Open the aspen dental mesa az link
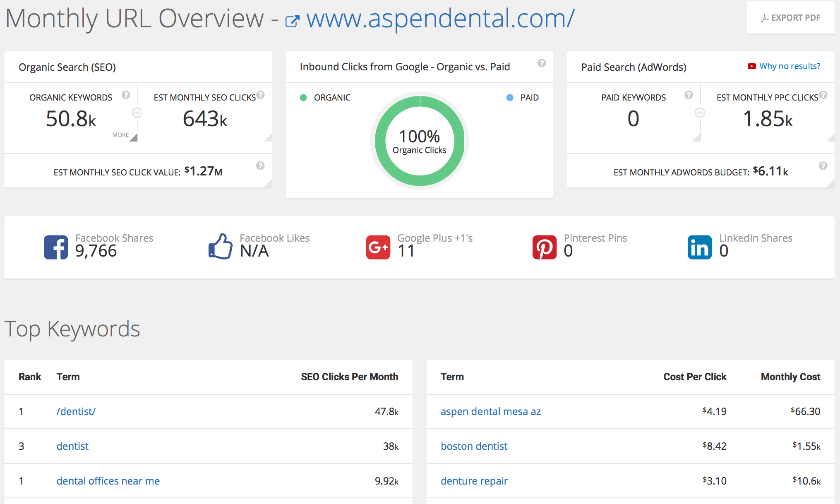Screen dimensions: 840x504 (491, 411)
